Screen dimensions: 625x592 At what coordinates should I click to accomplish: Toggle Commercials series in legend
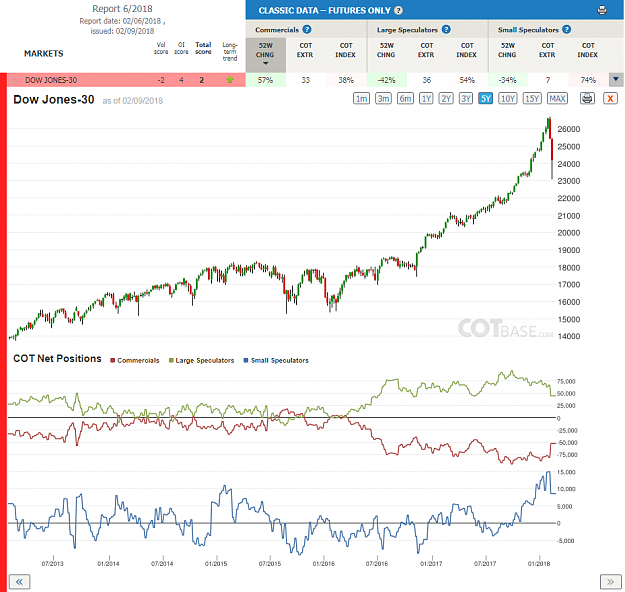(x=135, y=360)
